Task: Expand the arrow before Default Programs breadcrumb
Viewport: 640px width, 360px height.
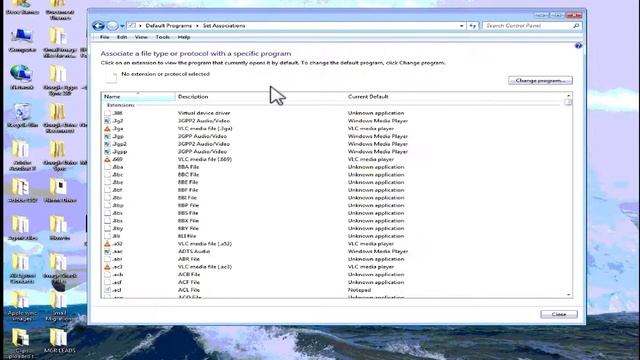Action: pos(140,26)
